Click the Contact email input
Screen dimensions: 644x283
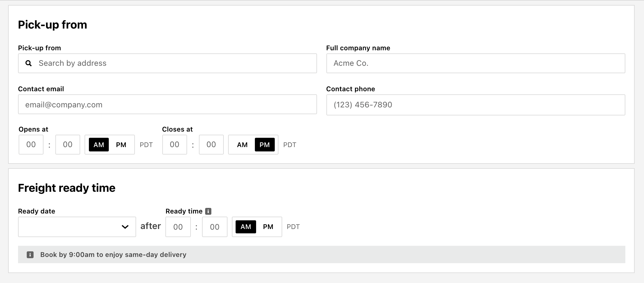point(168,104)
